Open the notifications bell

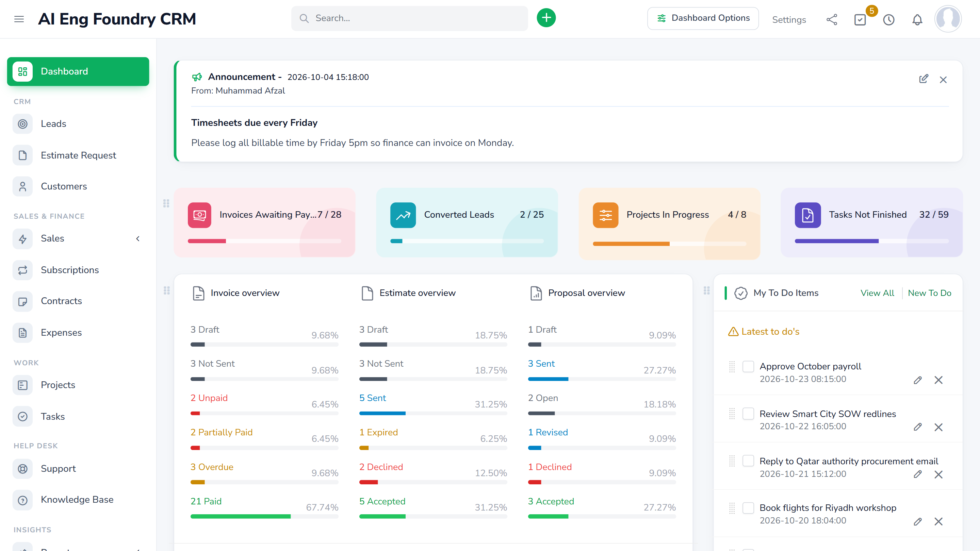917,19
